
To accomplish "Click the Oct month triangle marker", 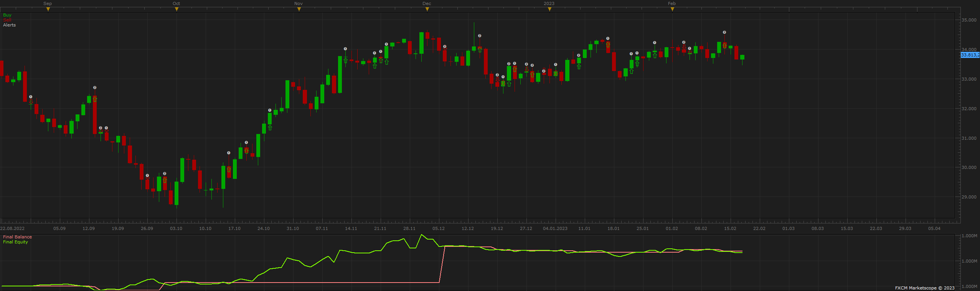I will click(x=177, y=9).
